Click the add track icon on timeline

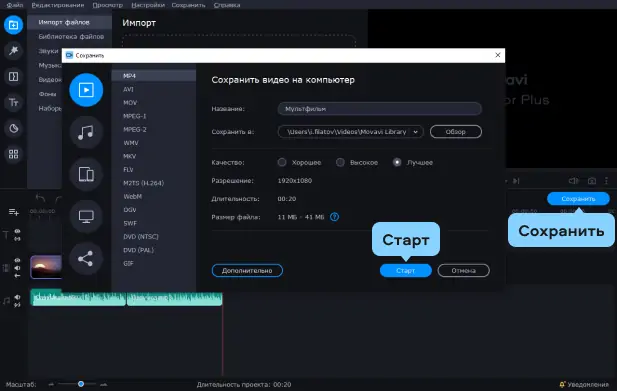[x=13, y=212]
